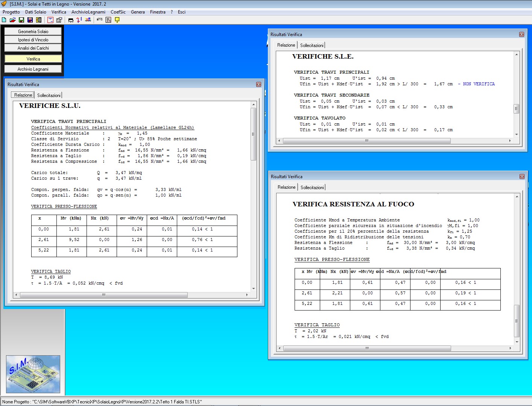This screenshot has width=532, height=406.
Task: Open the Genera menu
Action: tap(138, 12)
